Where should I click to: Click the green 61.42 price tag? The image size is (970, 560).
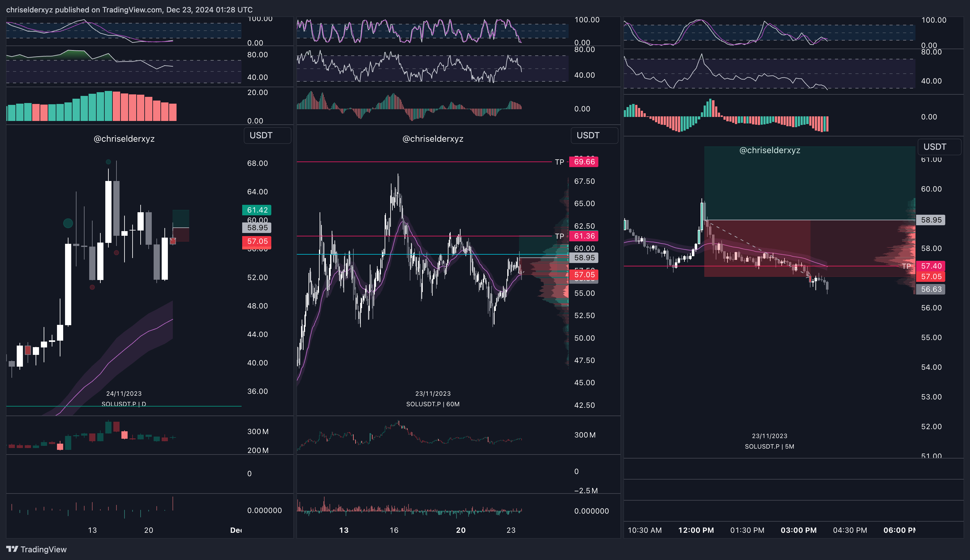257,210
